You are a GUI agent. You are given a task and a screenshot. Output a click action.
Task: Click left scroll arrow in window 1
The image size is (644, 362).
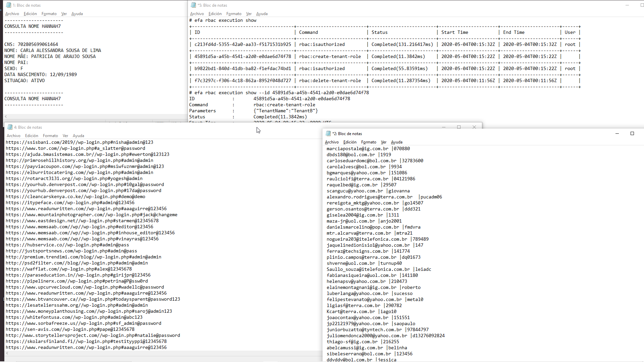(6, 117)
